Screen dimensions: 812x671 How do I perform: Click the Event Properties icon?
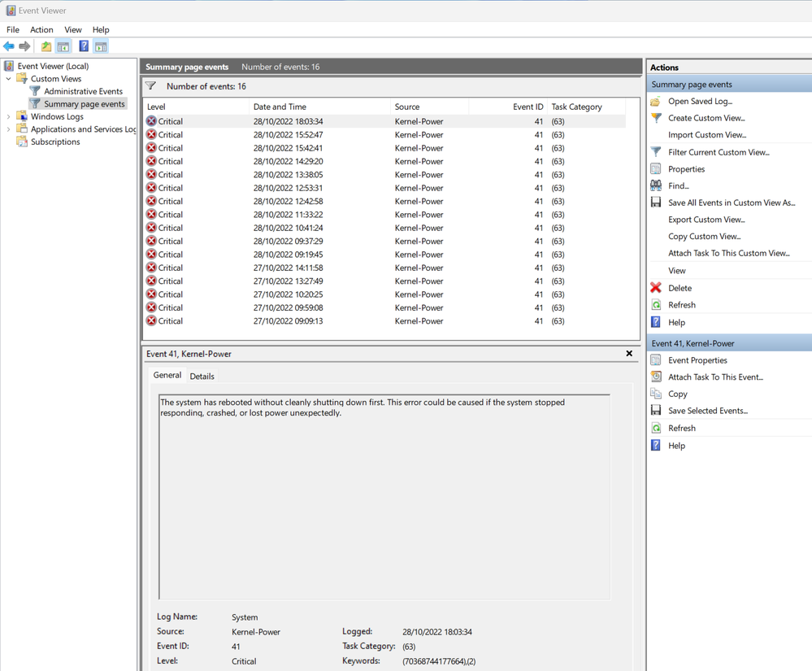[656, 360]
